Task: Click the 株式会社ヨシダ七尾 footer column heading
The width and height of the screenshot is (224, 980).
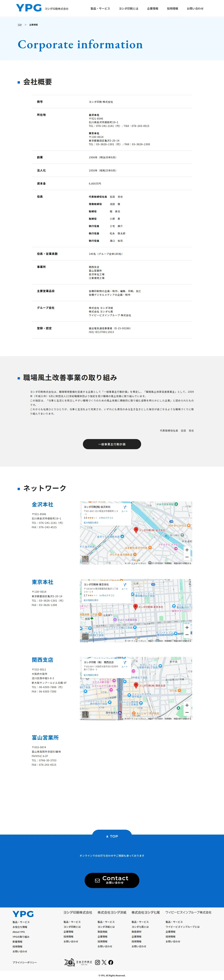Action: tap(146, 912)
